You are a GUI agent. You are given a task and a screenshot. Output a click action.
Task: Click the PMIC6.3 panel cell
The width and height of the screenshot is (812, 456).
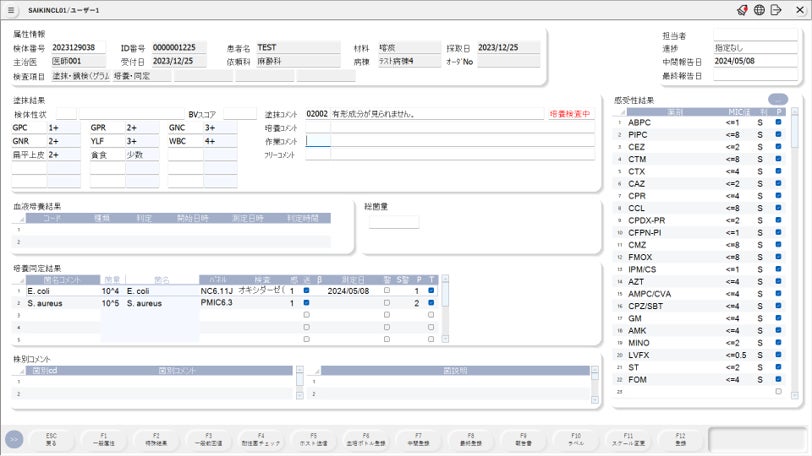(218, 303)
